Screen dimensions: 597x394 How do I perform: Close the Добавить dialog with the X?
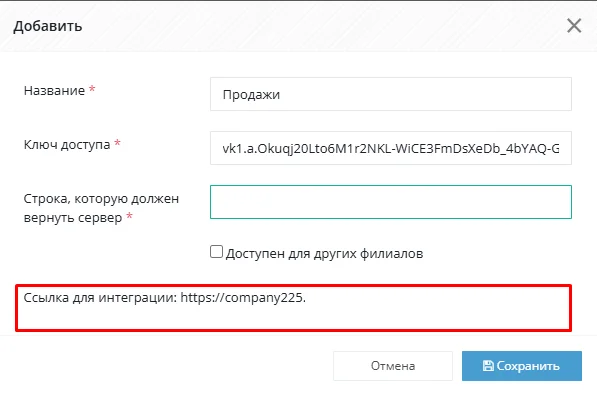574,26
